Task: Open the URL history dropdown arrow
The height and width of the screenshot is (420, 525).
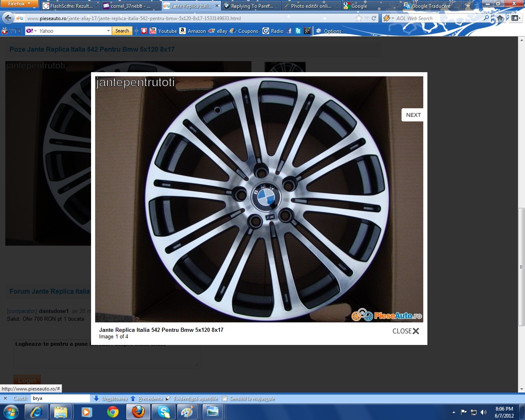Action: click(x=367, y=18)
